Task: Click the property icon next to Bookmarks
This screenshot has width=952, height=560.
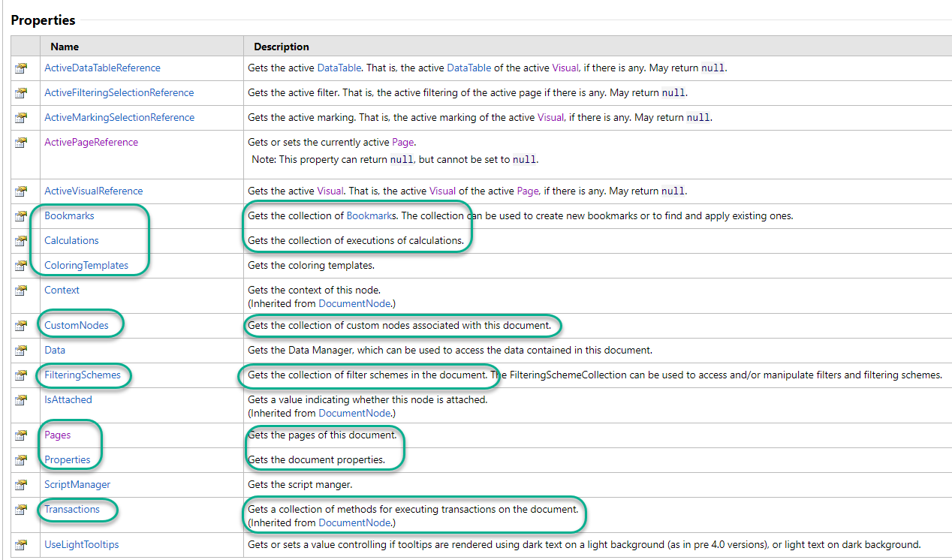Action: pyautogui.click(x=21, y=216)
